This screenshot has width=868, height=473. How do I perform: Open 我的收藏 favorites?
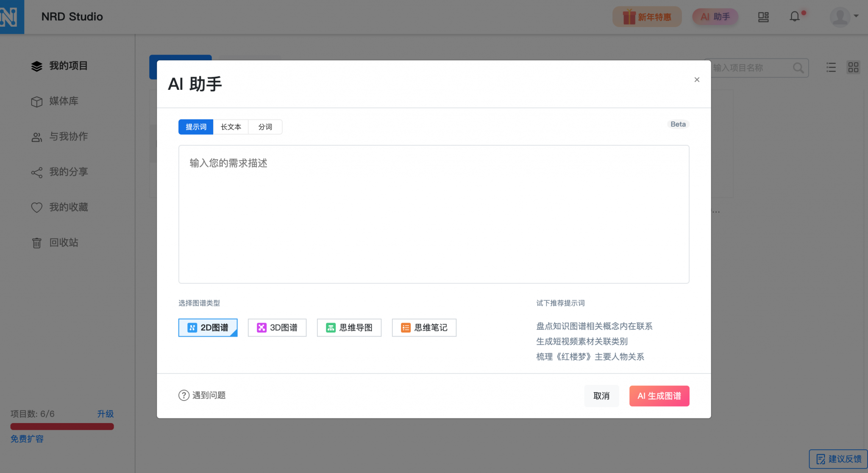click(69, 207)
